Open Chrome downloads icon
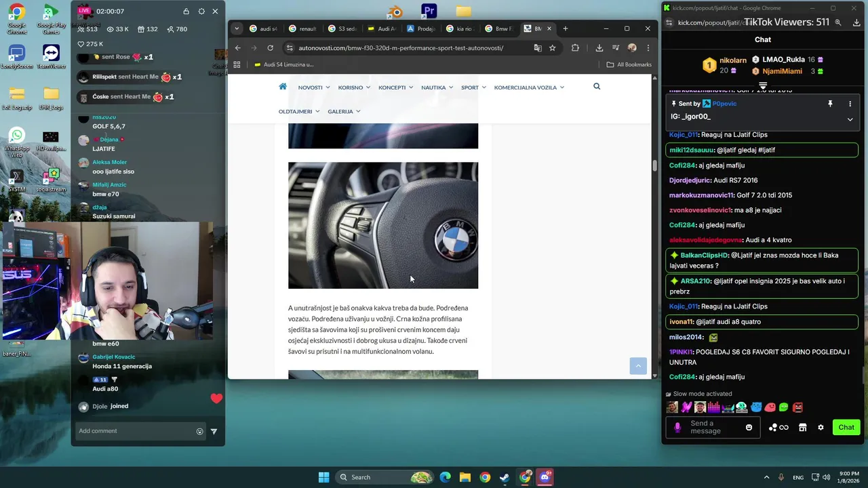This screenshot has width=868, height=488. [599, 48]
